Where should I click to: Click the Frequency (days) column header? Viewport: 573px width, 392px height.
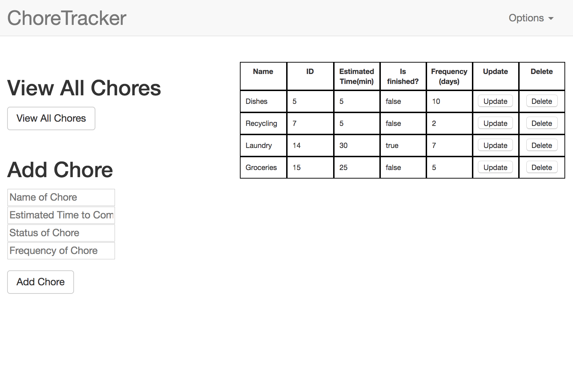click(449, 76)
